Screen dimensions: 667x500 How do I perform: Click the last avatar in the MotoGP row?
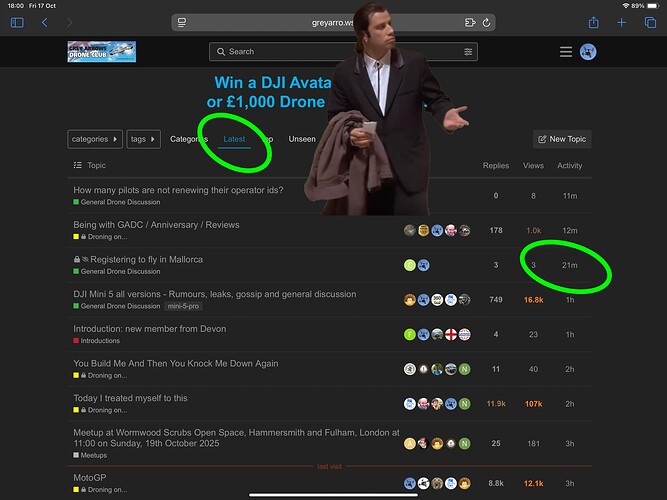click(x=465, y=483)
